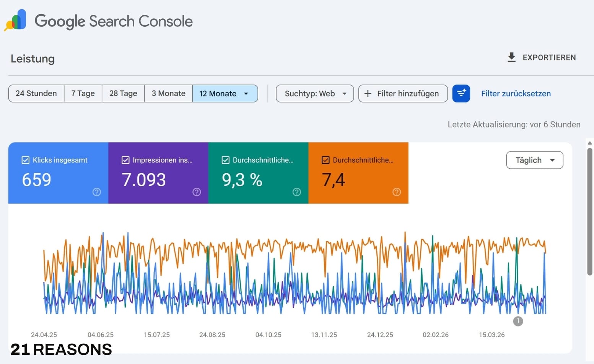
Task: Select the 28 Tage range tab
Action: click(123, 94)
